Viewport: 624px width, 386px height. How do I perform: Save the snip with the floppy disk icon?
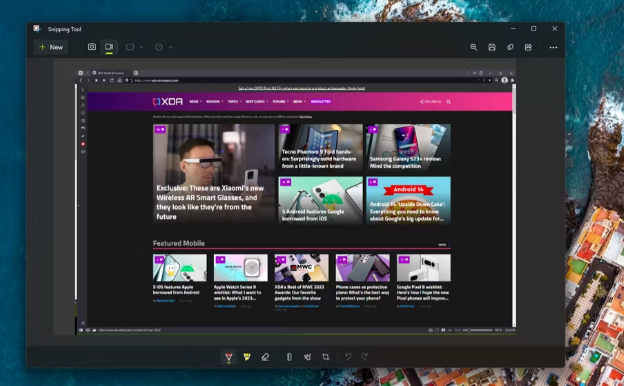tap(492, 47)
